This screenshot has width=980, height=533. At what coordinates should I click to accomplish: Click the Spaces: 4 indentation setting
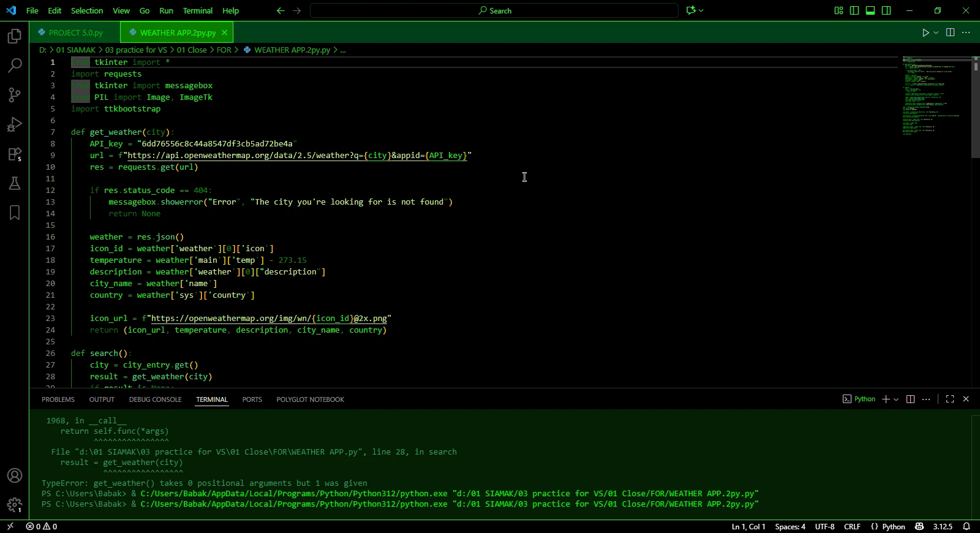coord(790,527)
